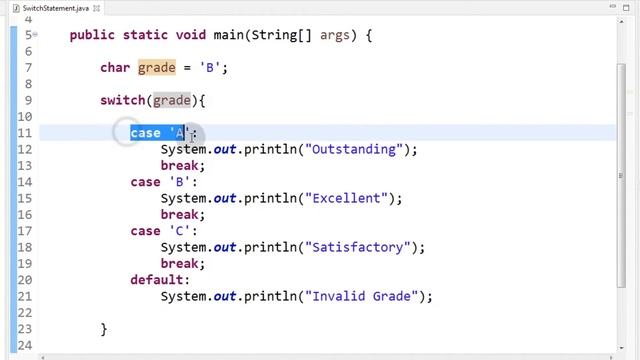Click the vertical scrollbar thumb
Screen dimensions: 640x360
[621, 176]
